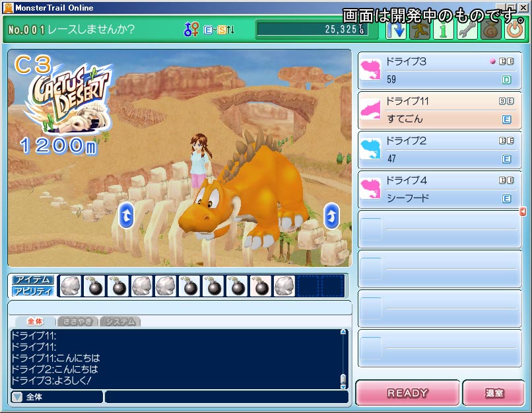Viewport: 532px width, 413px height.
Task: Open the ささやき chat tab
Action: point(78,321)
